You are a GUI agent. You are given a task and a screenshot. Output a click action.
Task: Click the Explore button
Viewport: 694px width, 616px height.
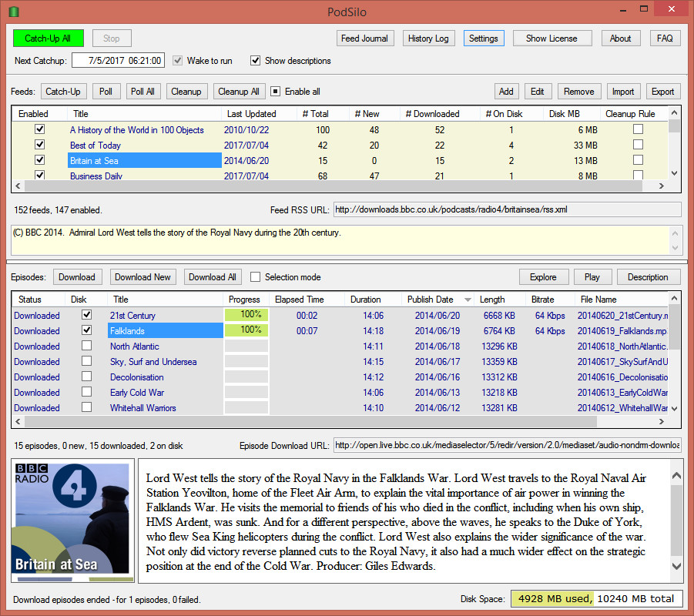(544, 277)
